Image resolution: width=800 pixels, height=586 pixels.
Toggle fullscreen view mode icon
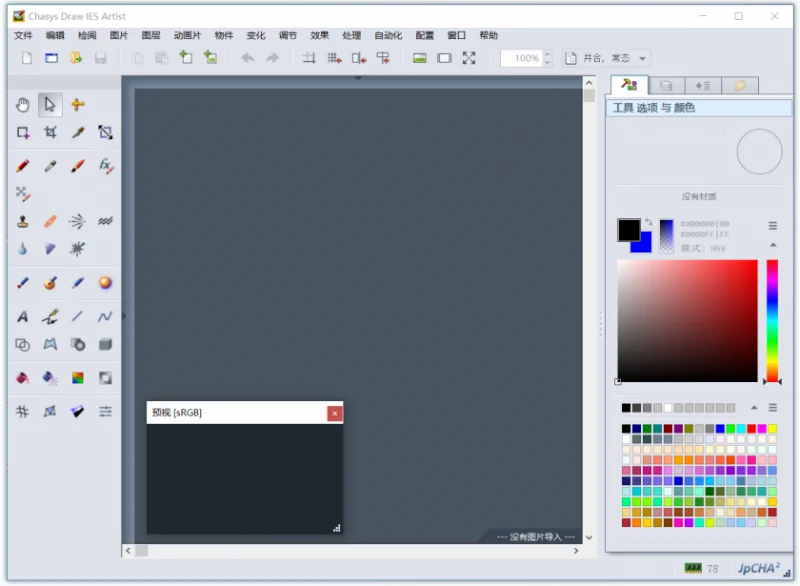[469, 58]
